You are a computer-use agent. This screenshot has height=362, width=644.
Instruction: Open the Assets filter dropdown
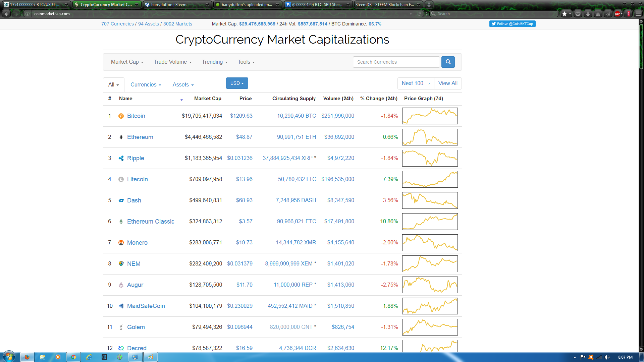pyautogui.click(x=183, y=85)
